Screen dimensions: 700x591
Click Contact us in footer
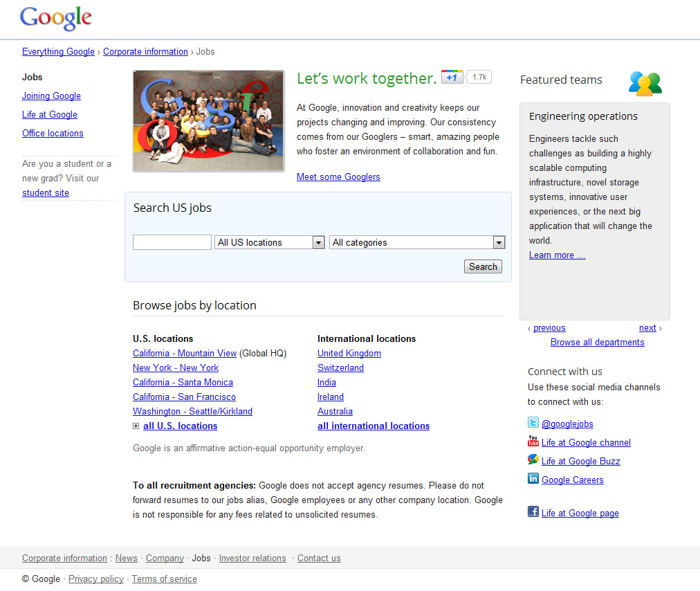pos(319,558)
